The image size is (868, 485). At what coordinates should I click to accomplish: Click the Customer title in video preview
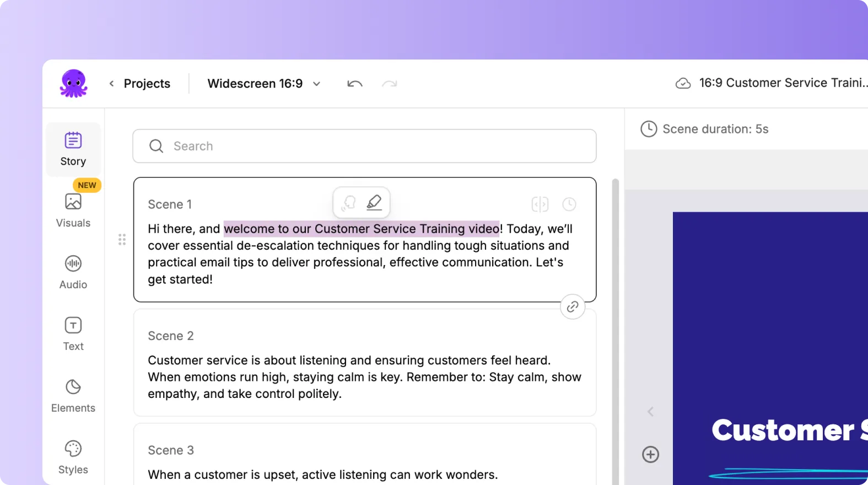point(789,430)
